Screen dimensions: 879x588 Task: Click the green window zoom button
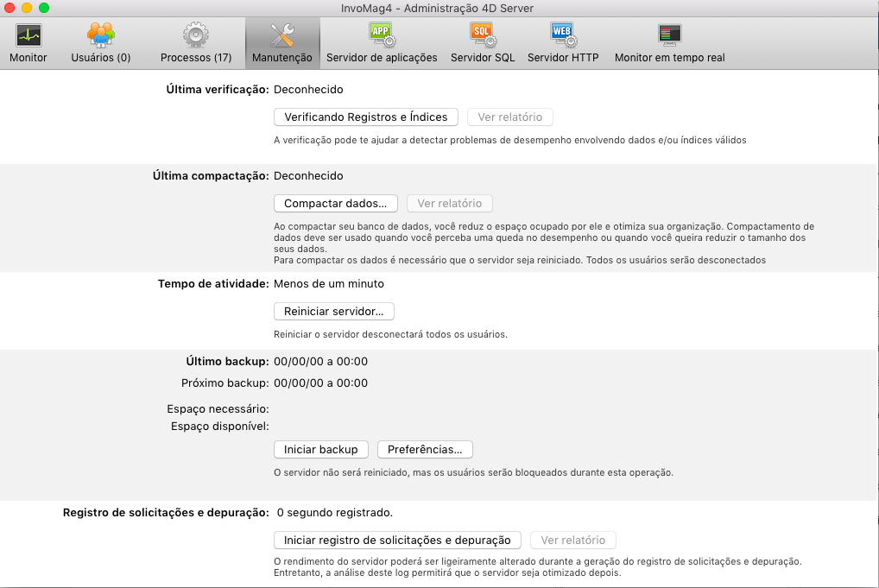coord(44,8)
